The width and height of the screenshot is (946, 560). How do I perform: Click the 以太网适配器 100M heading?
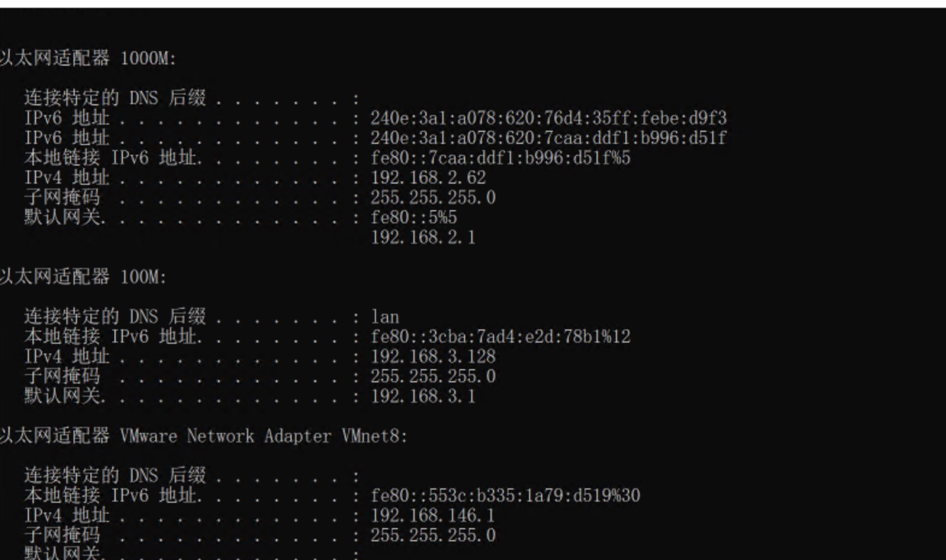(83, 277)
